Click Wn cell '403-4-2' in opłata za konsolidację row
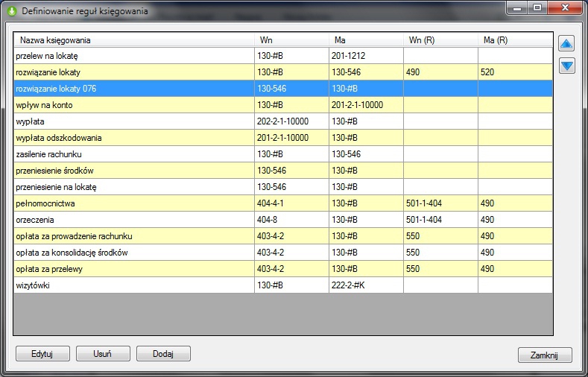The width and height of the screenshot is (588, 377). 291,253
